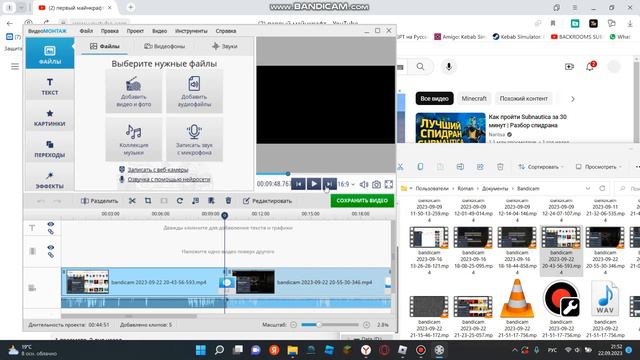Viewport: 640px width, 360px height.
Task: Open the Файл menu
Action: click(x=86, y=31)
